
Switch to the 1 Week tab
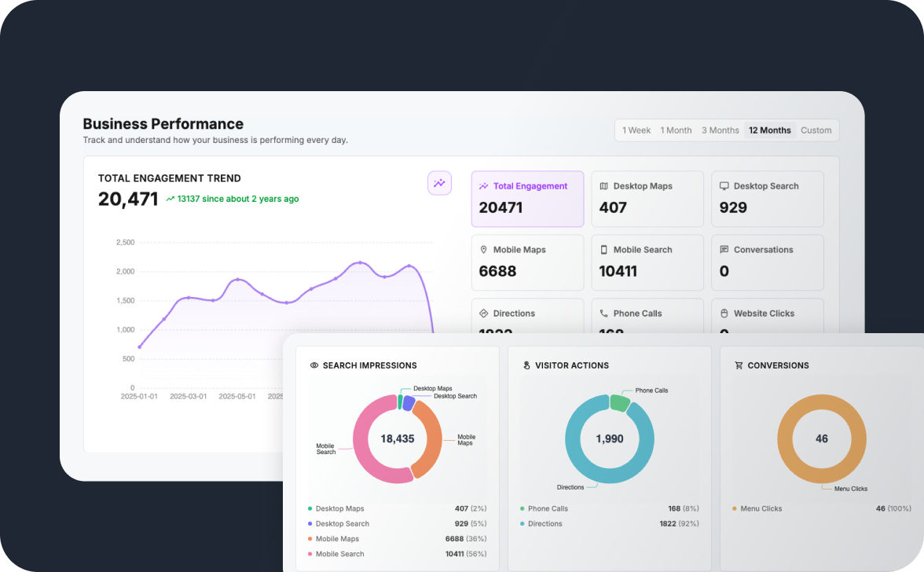pos(636,130)
